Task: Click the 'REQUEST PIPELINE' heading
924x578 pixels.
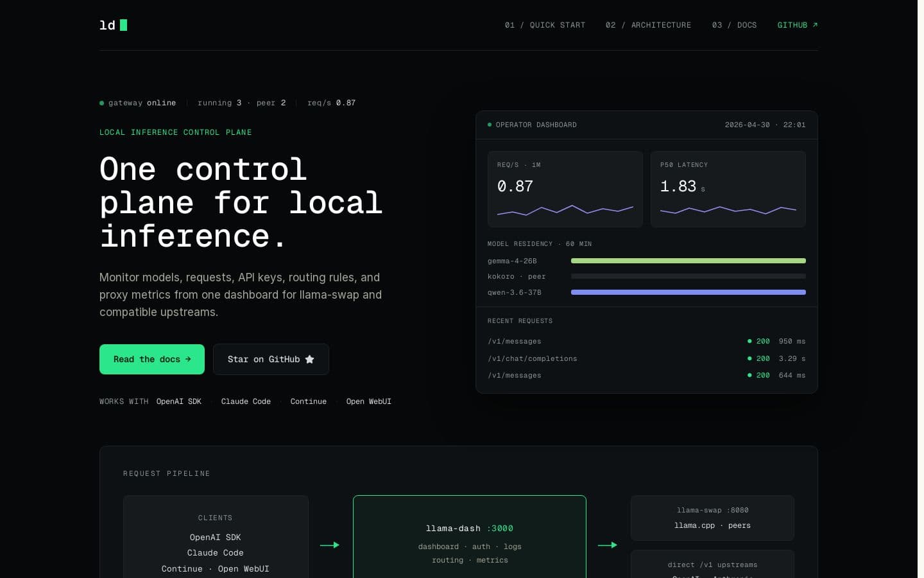Action: pyautogui.click(x=167, y=473)
